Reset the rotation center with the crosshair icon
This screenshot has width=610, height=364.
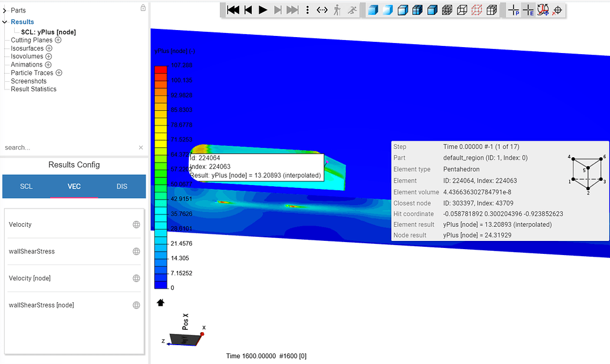coord(558,10)
